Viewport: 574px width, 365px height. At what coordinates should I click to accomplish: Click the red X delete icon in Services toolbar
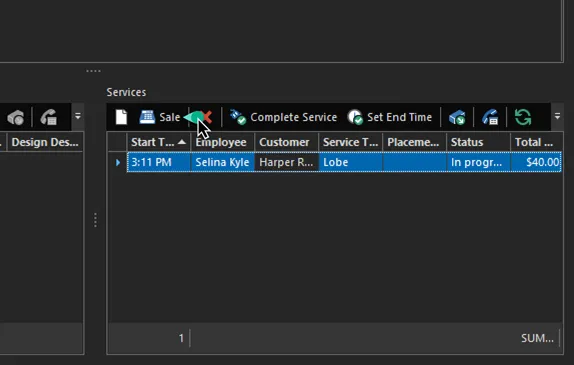point(208,117)
